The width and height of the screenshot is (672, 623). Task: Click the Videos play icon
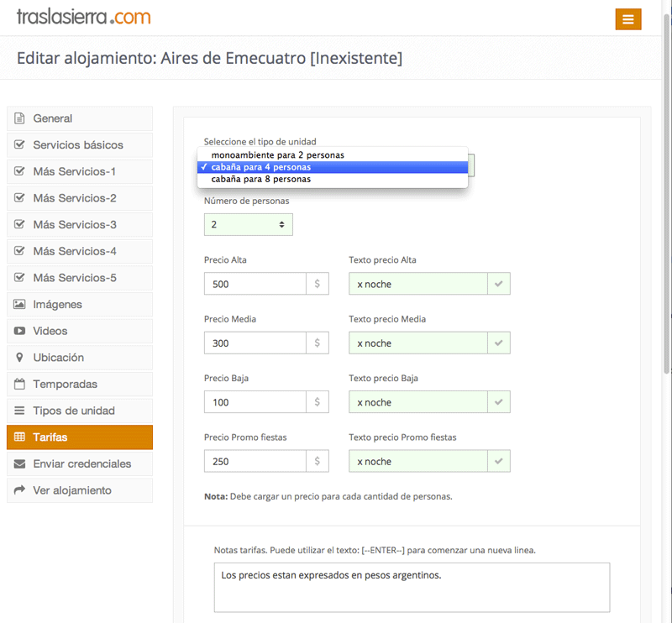[19, 331]
